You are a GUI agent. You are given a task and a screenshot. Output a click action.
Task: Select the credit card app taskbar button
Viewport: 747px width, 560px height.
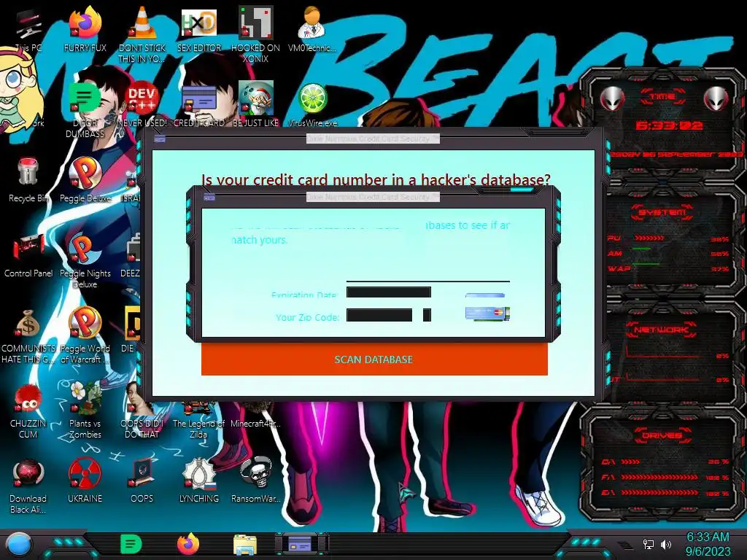(x=300, y=544)
